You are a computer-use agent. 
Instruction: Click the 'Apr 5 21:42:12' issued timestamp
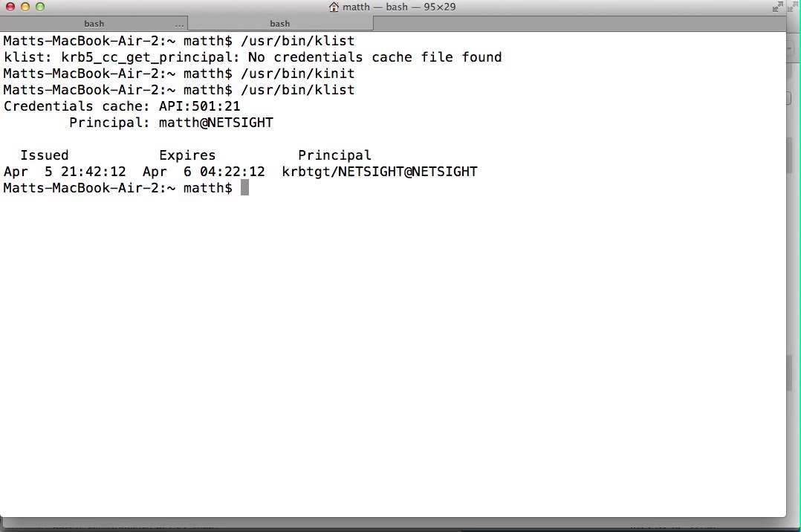(65, 172)
